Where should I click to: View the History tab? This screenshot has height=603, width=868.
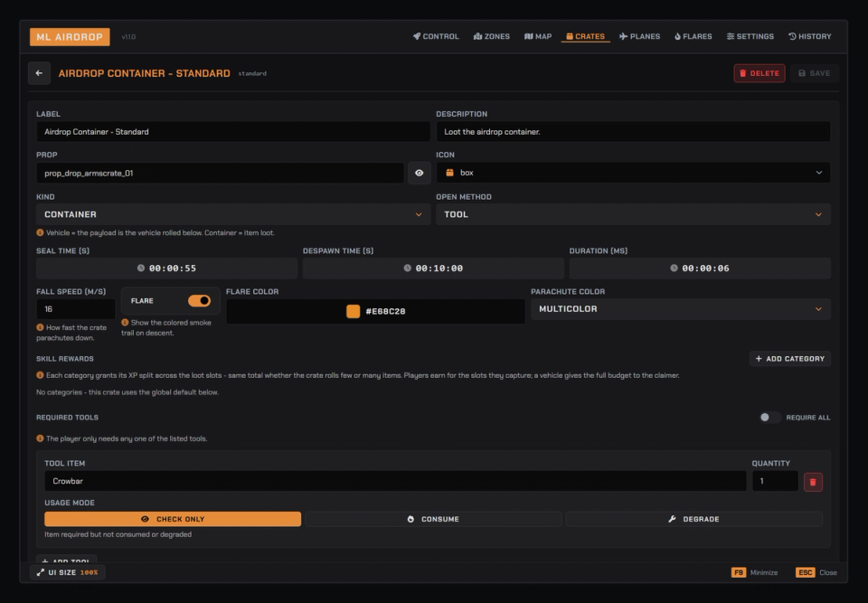(x=810, y=36)
